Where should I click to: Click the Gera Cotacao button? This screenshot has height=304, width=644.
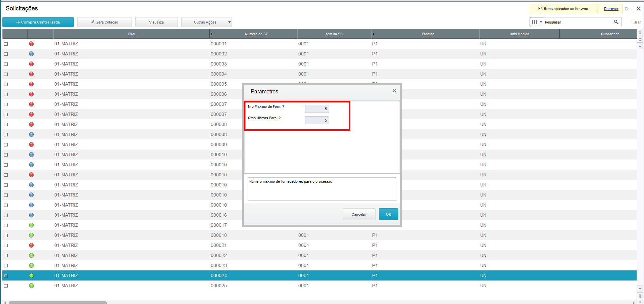pyautogui.click(x=104, y=22)
